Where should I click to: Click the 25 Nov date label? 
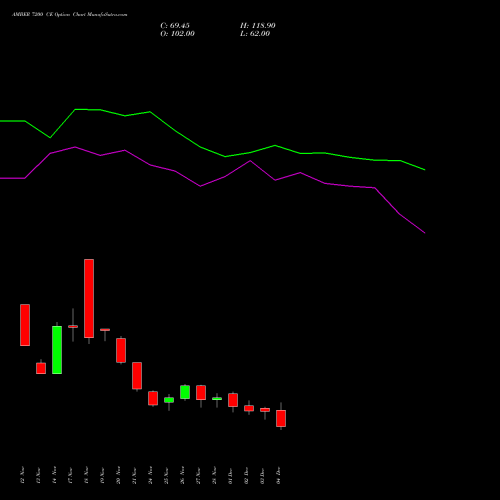(x=166, y=475)
